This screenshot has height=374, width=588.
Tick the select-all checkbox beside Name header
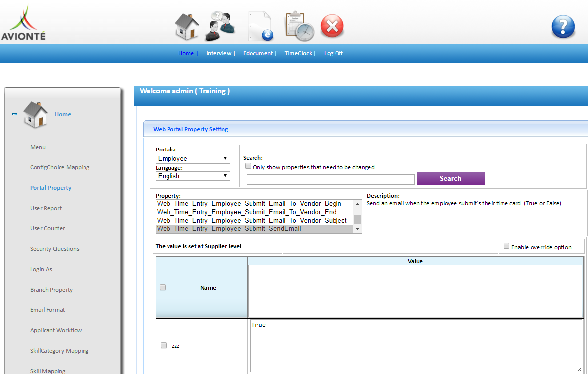[x=163, y=287]
